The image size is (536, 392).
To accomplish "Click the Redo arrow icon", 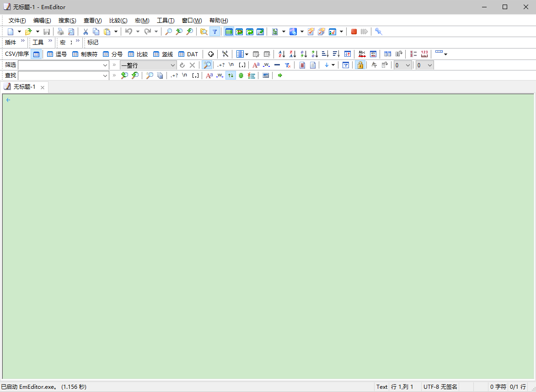I will [147, 32].
